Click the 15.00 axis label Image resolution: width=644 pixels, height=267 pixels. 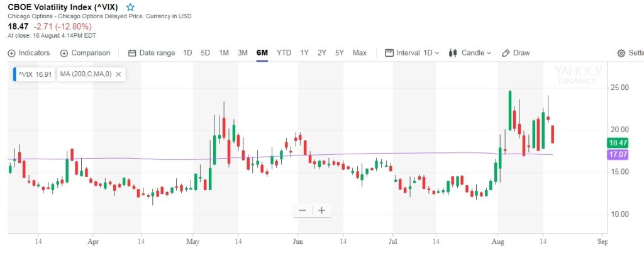[x=619, y=171]
